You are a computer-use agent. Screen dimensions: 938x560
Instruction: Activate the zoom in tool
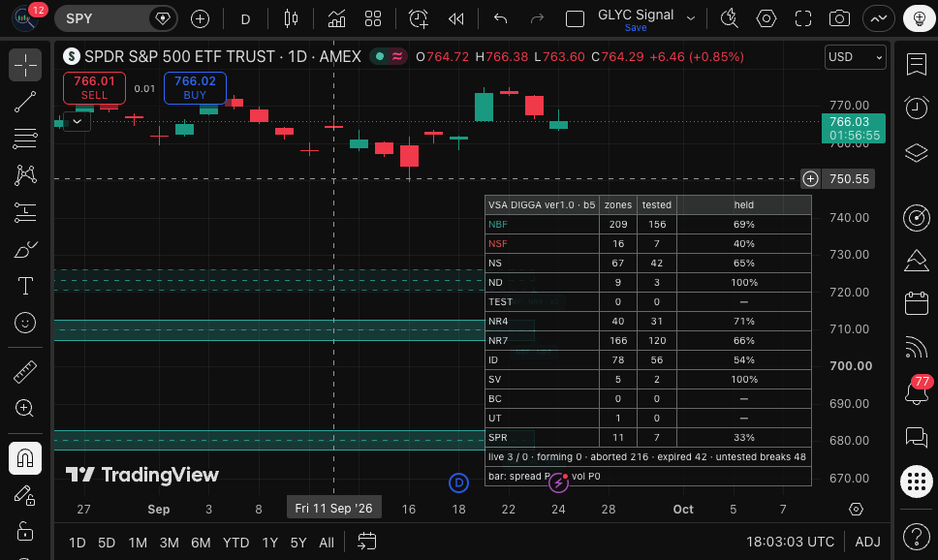pos(25,409)
